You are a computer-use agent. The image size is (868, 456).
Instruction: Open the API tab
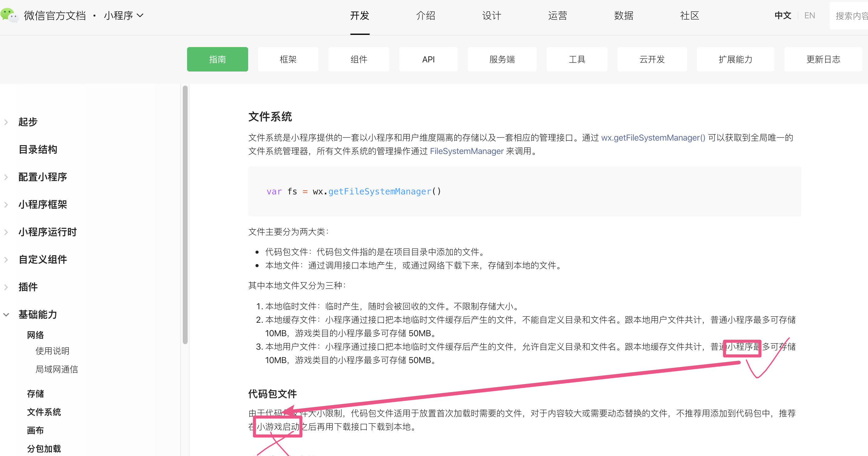[428, 60]
